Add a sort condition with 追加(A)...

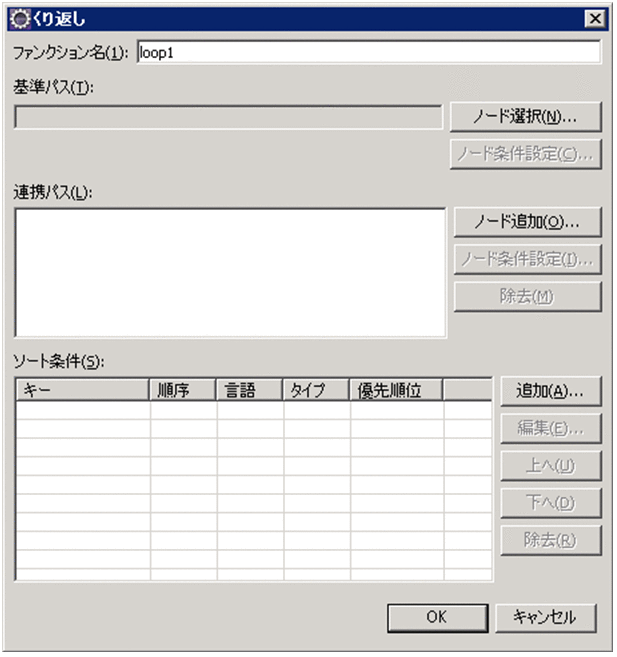(551, 391)
